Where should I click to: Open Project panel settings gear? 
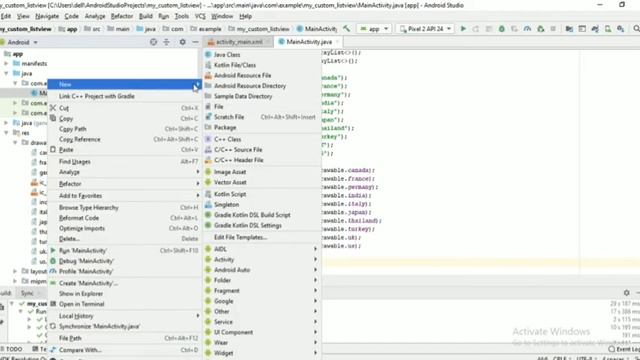pyautogui.click(x=182, y=42)
